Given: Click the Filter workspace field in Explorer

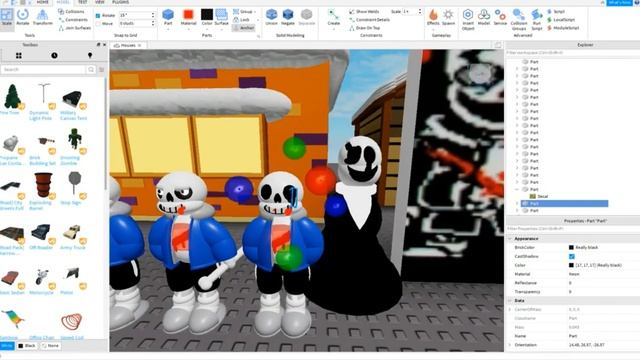Looking at the screenshot, I should coord(572,53).
